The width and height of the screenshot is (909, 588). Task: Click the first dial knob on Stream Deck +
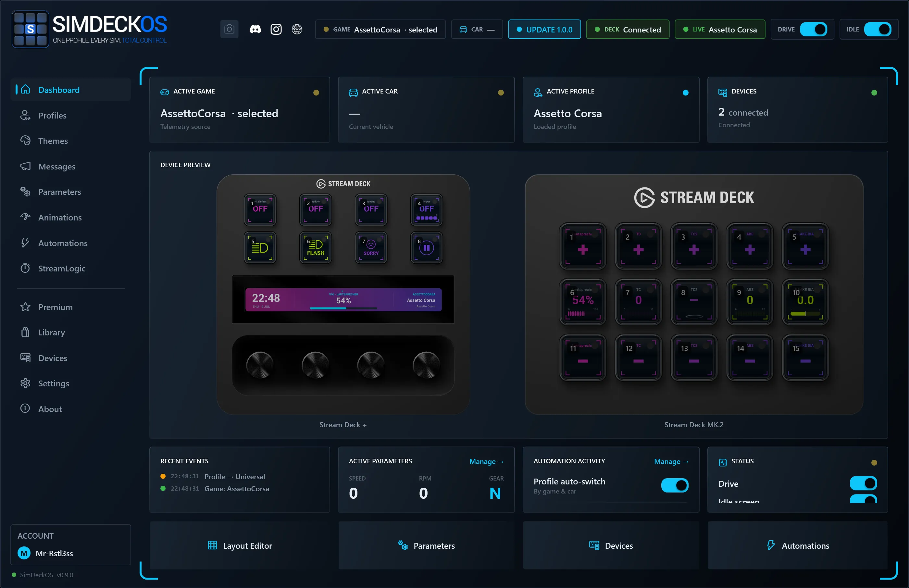(x=260, y=365)
